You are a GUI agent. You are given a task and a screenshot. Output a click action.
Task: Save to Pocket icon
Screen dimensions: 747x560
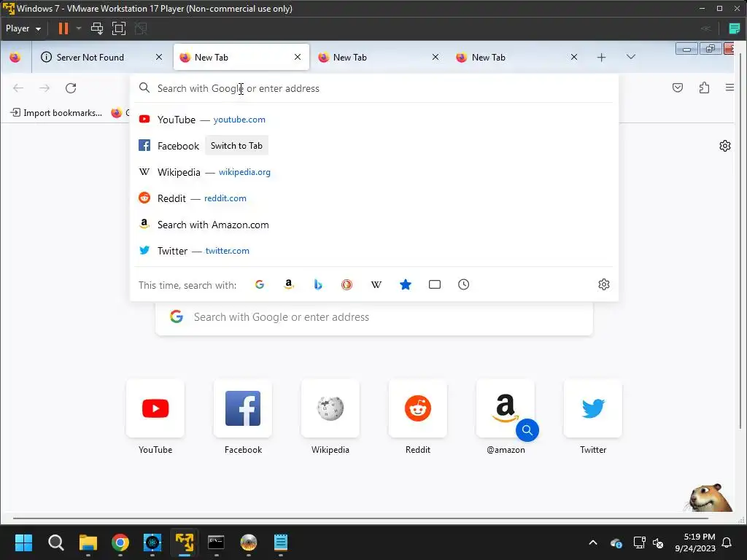(x=678, y=87)
